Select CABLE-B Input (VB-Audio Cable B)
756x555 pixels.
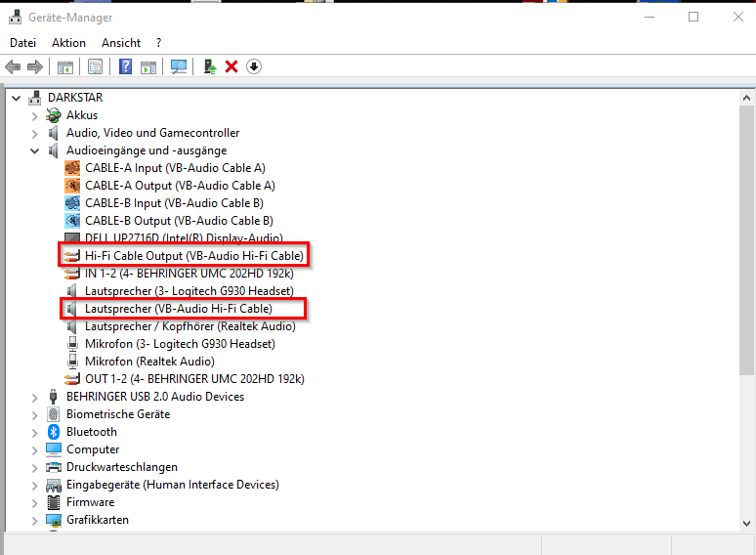pos(174,203)
